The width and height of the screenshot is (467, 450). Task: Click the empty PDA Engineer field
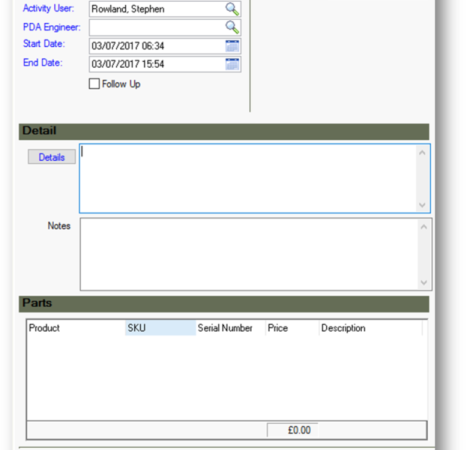pyautogui.click(x=157, y=27)
